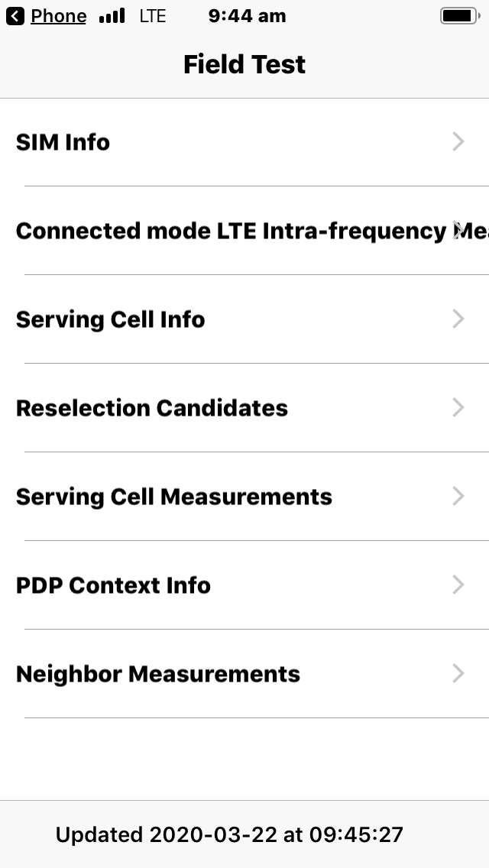Tap the Reselection Candidates chevron arrow
The width and height of the screenshot is (489, 868).
point(458,408)
